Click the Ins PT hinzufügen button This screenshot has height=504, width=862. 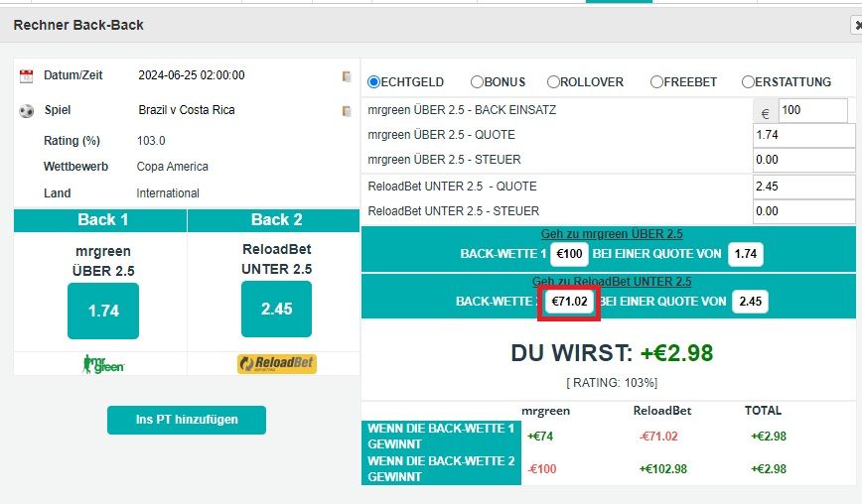tap(187, 420)
